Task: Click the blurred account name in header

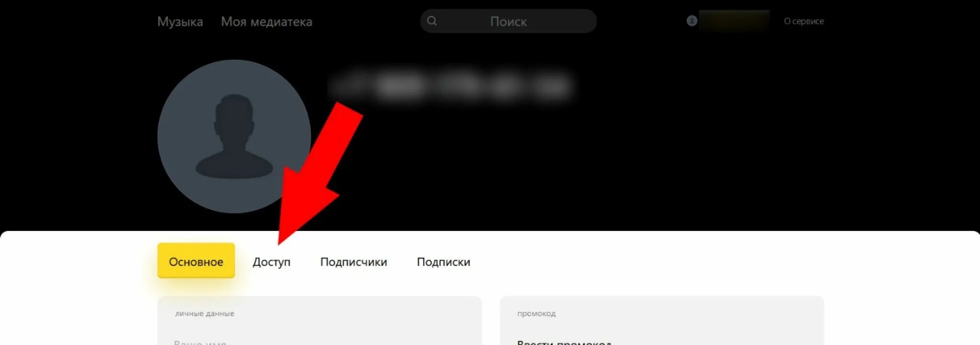Action: [735, 21]
